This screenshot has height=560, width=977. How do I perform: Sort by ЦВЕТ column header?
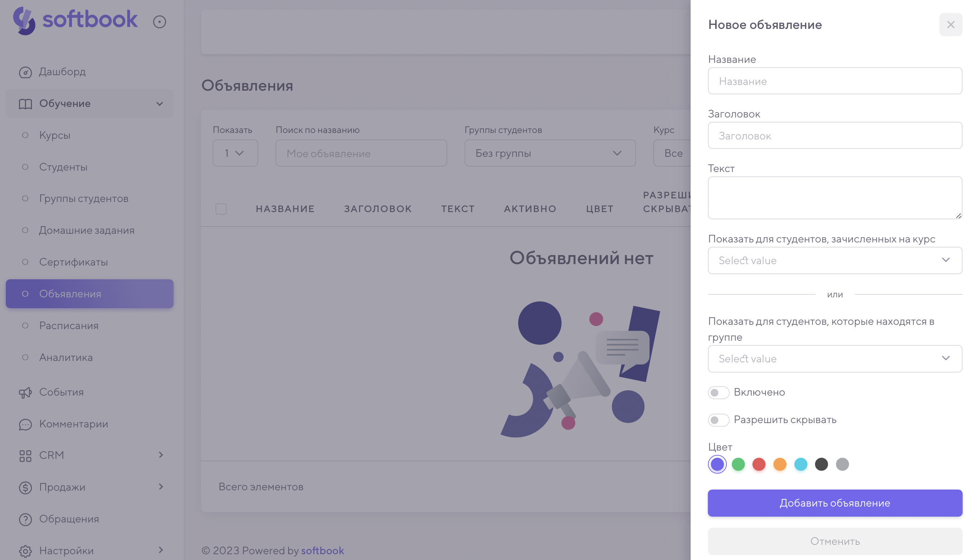click(600, 209)
